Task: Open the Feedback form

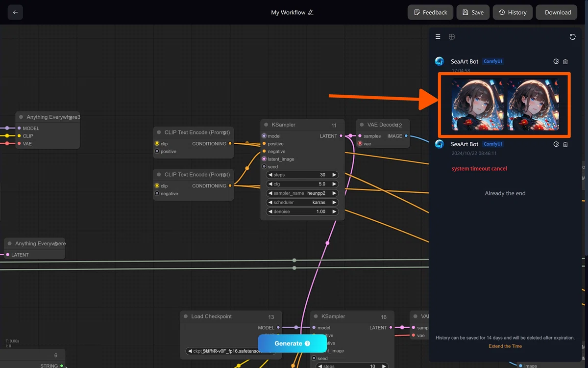Action: point(430,12)
